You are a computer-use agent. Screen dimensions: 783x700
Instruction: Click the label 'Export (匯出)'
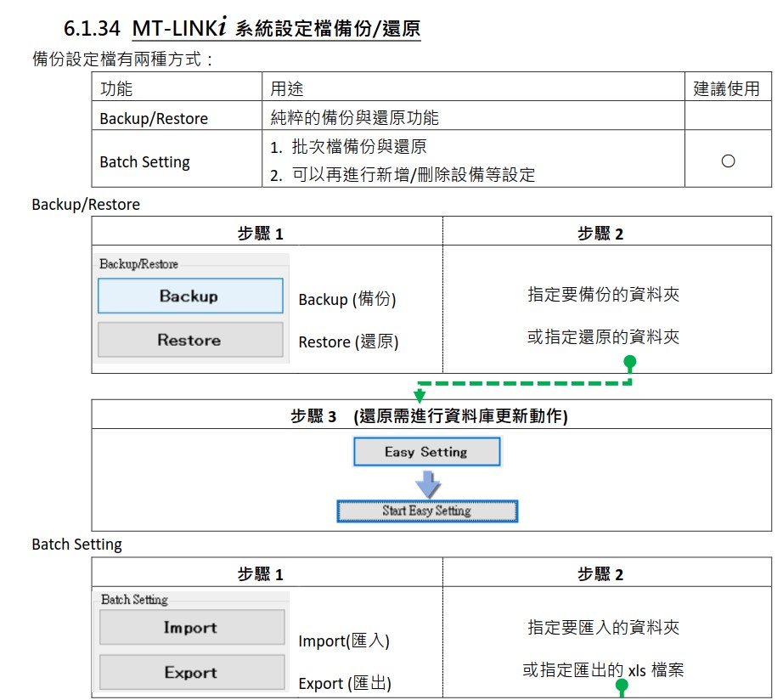[345, 683]
